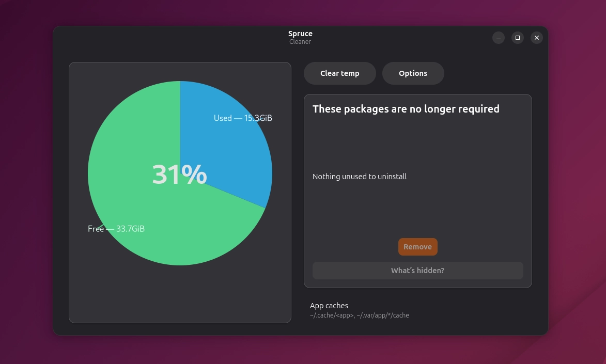Click the packages no longer required heading

point(406,109)
